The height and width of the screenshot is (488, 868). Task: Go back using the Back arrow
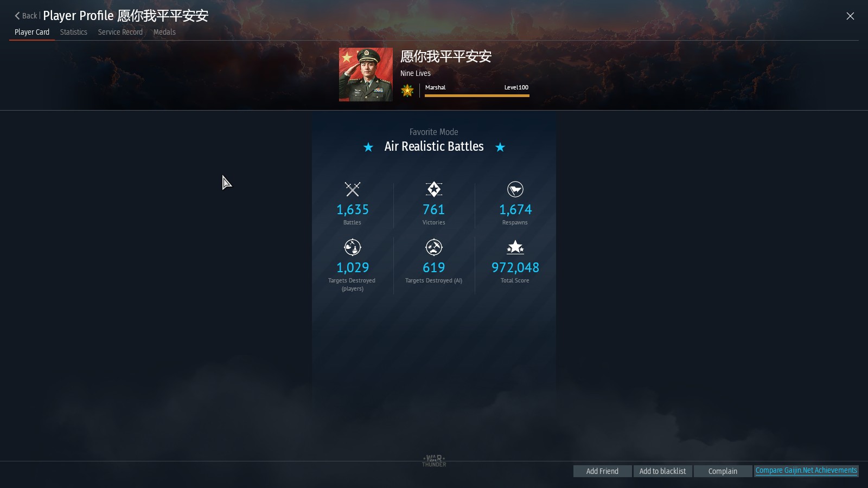[25, 16]
